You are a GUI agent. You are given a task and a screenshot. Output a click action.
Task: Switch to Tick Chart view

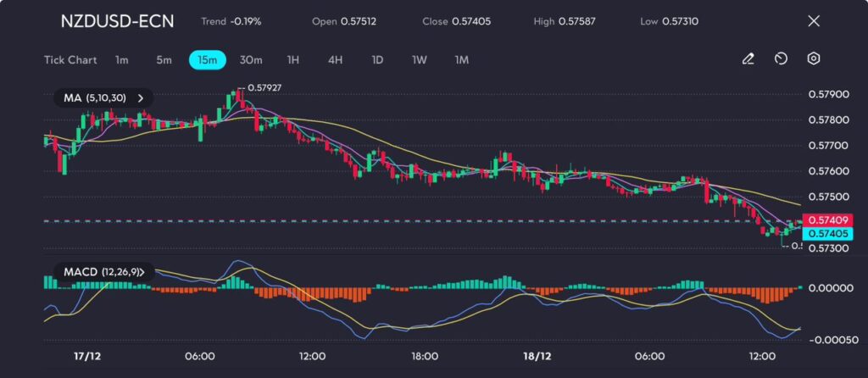70,60
